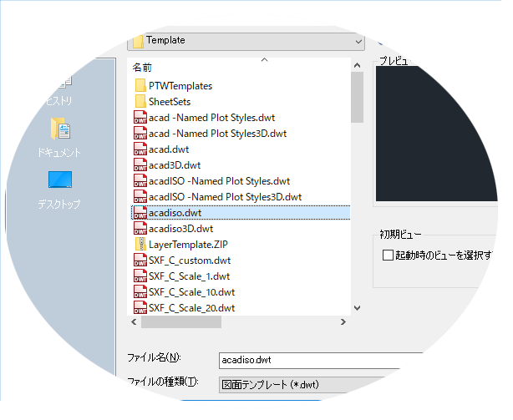513x420 pixels.
Task: Click the scroll right arrow of the file list
Action: [343, 322]
